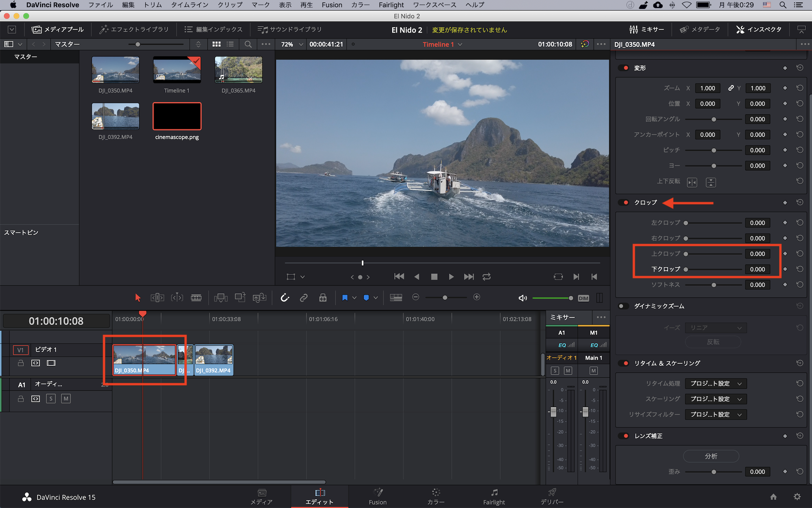Open the Fusion menu in menu bar

(x=332, y=5)
